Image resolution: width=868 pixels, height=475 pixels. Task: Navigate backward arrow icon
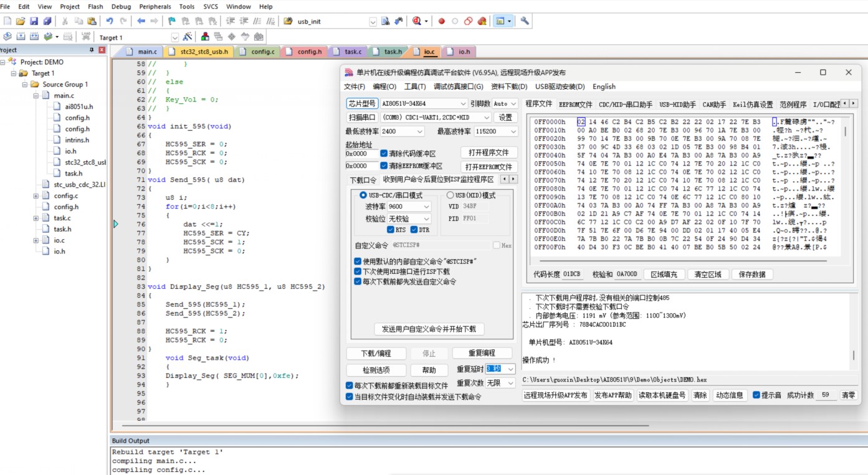click(x=141, y=21)
